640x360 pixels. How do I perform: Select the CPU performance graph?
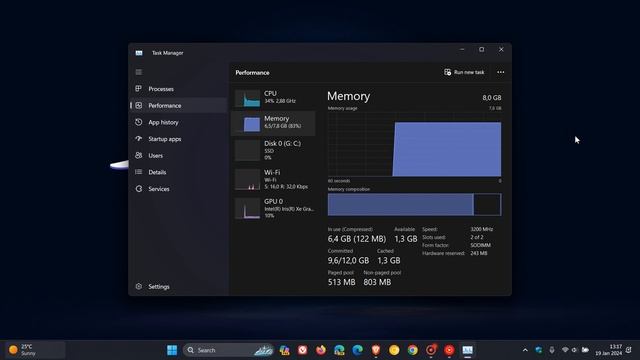pyautogui.click(x=248, y=98)
